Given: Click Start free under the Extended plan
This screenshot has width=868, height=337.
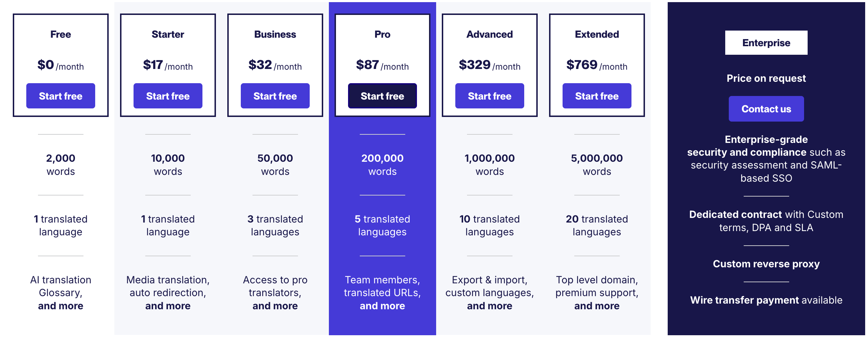Looking at the screenshot, I should click(x=597, y=96).
